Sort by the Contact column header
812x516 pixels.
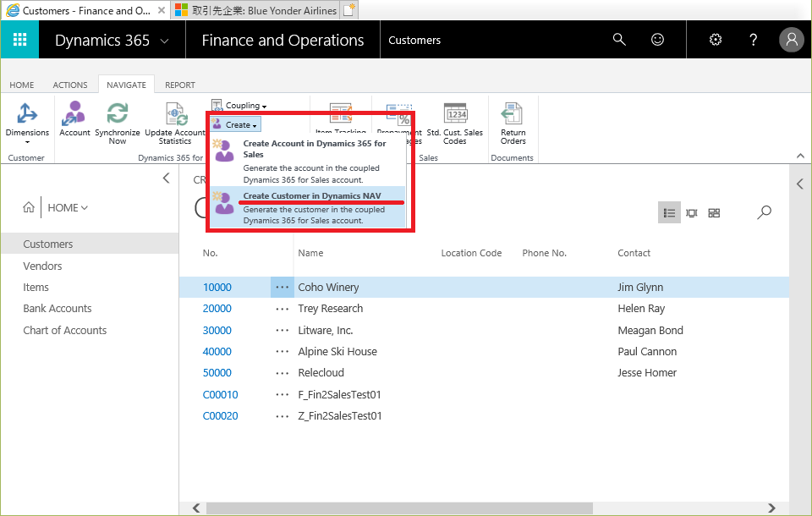[634, 253]
